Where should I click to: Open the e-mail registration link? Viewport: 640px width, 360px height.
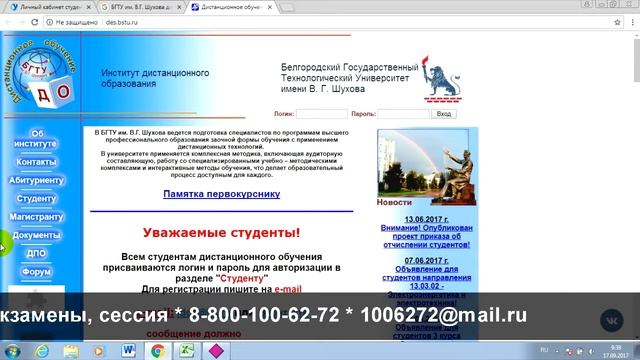[x=288, y=289]
